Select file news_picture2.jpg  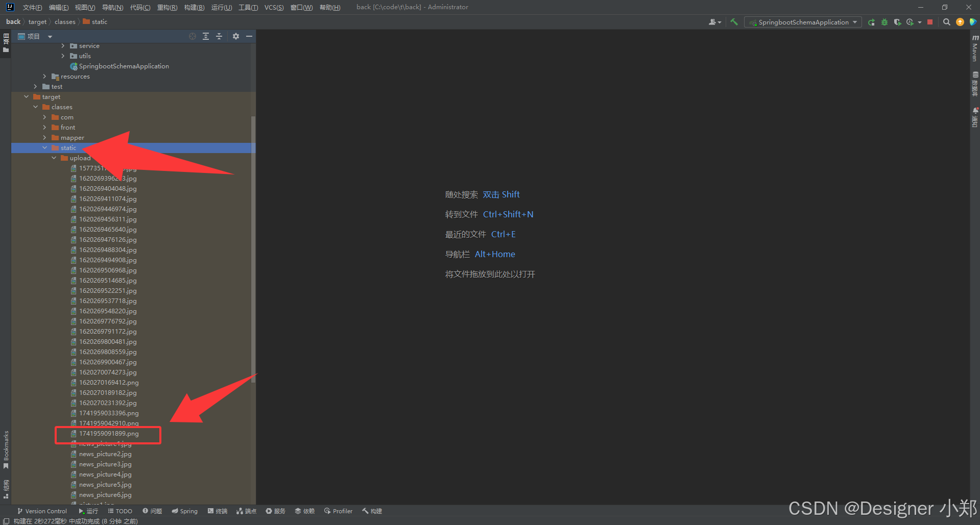105,454
